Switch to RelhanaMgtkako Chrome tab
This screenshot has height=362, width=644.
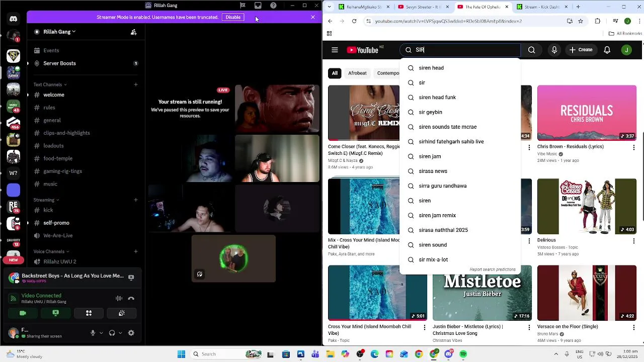click(363, 7)
